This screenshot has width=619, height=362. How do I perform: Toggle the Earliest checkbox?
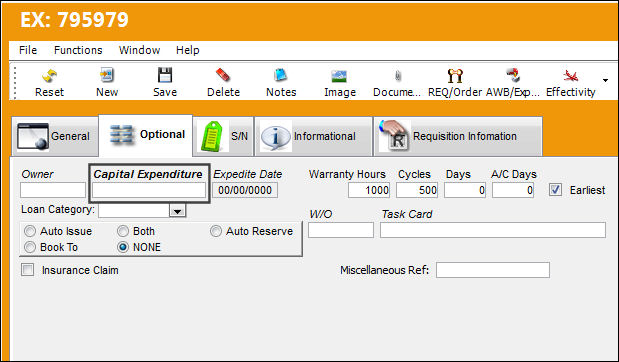pyautogui.click(x=555, y=190)
